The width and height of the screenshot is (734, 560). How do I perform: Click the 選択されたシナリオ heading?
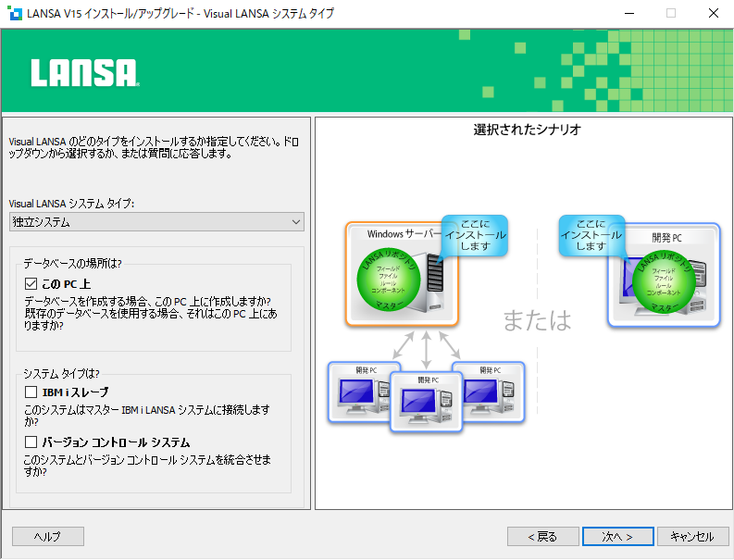[527, 130]
